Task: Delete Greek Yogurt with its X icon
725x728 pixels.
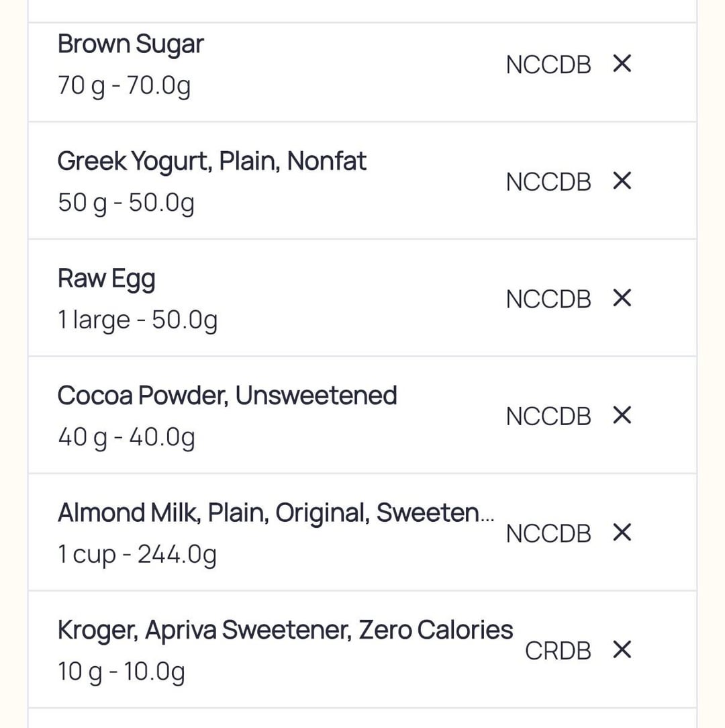Action: point(622,181)
